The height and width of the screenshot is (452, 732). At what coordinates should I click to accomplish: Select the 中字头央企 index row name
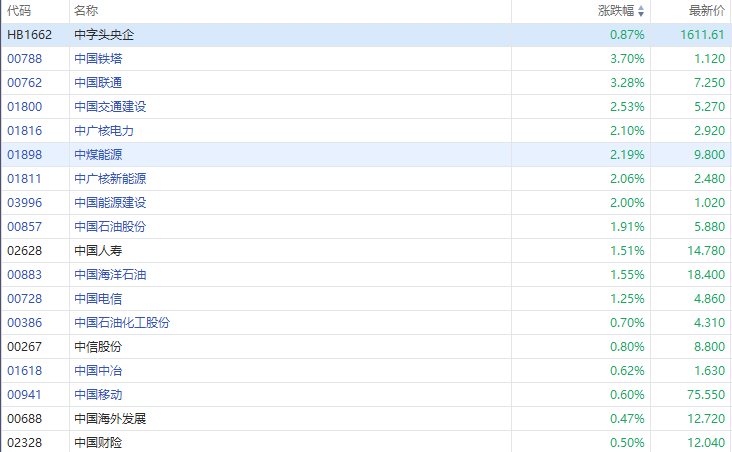tap(104, 34)
